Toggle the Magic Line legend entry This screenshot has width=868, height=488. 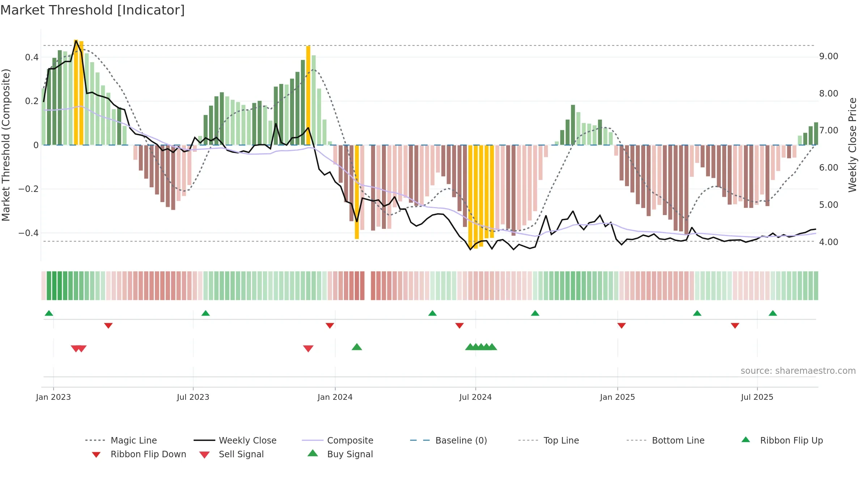point(121,440)
